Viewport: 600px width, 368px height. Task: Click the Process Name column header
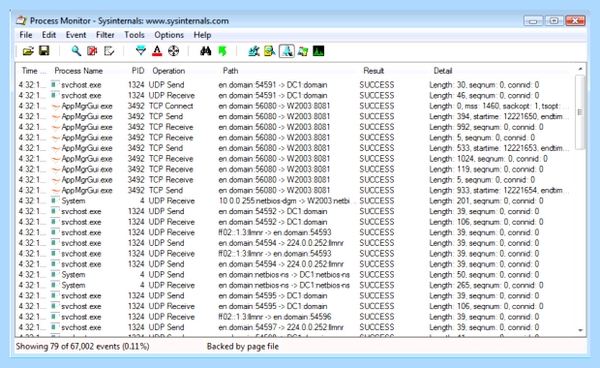(x=78, y=71)
